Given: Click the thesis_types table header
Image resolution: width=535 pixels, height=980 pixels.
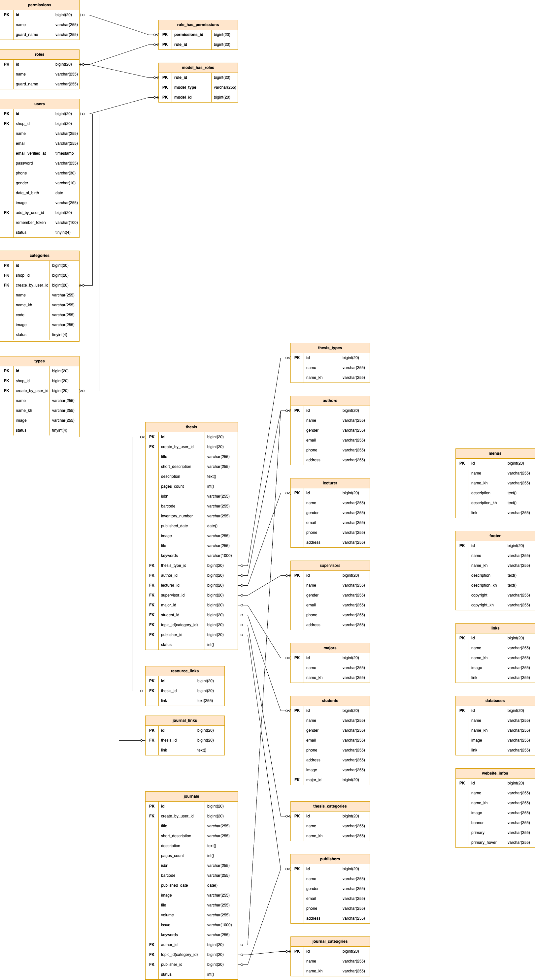Looking at the screenshot, I should [x=330, y=348].
